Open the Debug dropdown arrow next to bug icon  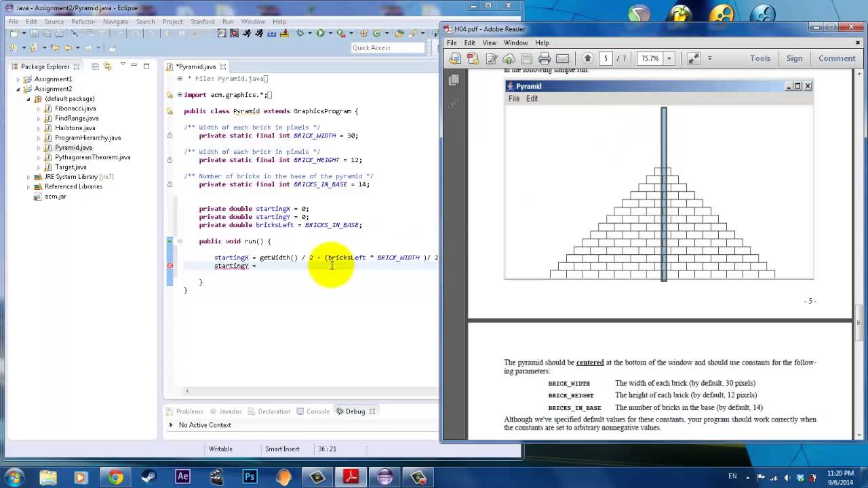point(309,33)
